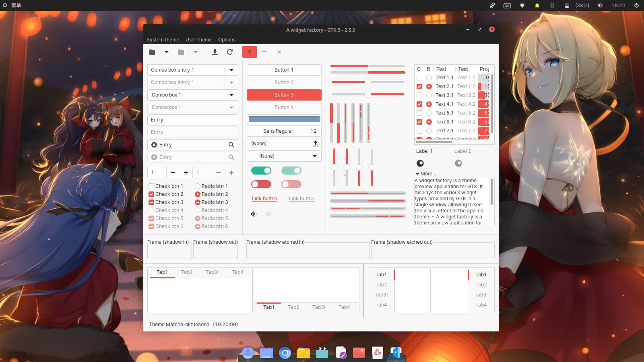Click the minus icon in toolbar

coord(264,52)
